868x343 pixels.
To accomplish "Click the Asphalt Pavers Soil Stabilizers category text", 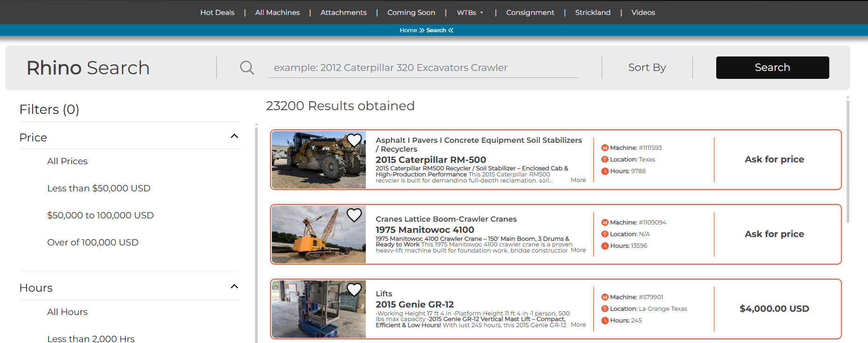I will (479, 145).
